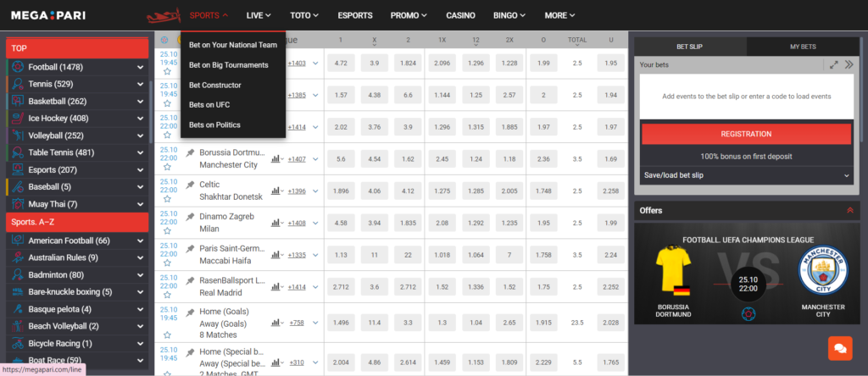Collapse the Offers panel

[849, 210]
